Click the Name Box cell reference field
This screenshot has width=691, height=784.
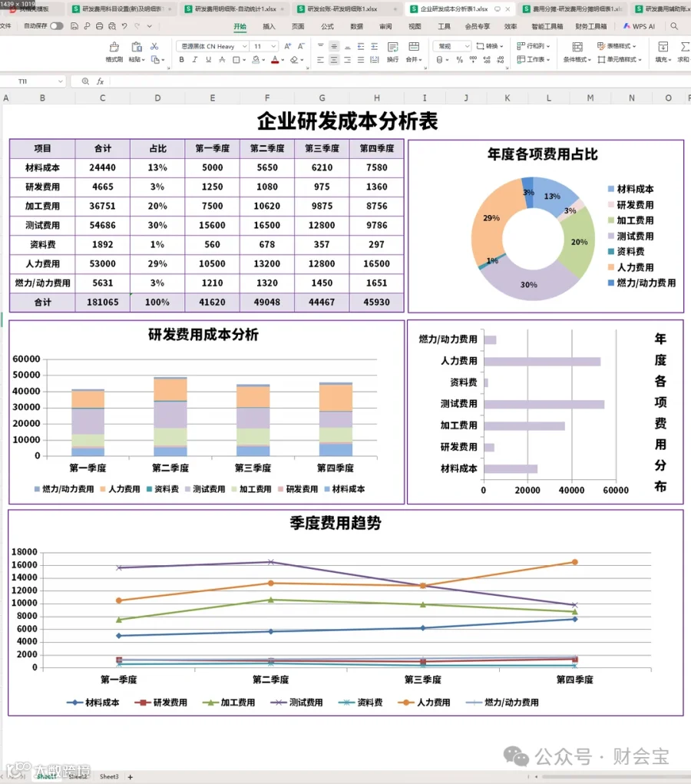coord(34,81)
